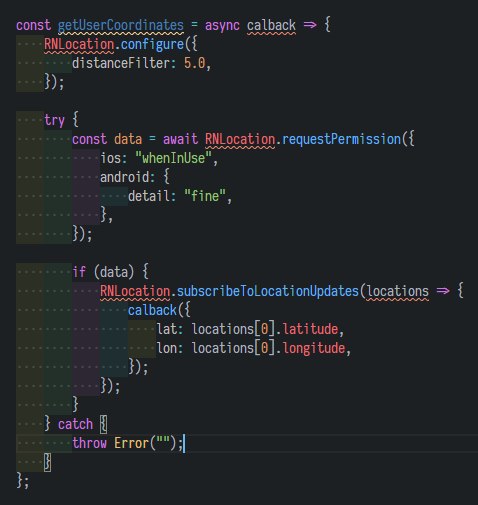The image size is (478, 505).
Task: Click RNLocation before requestPermission
Action: click(240, 139)
